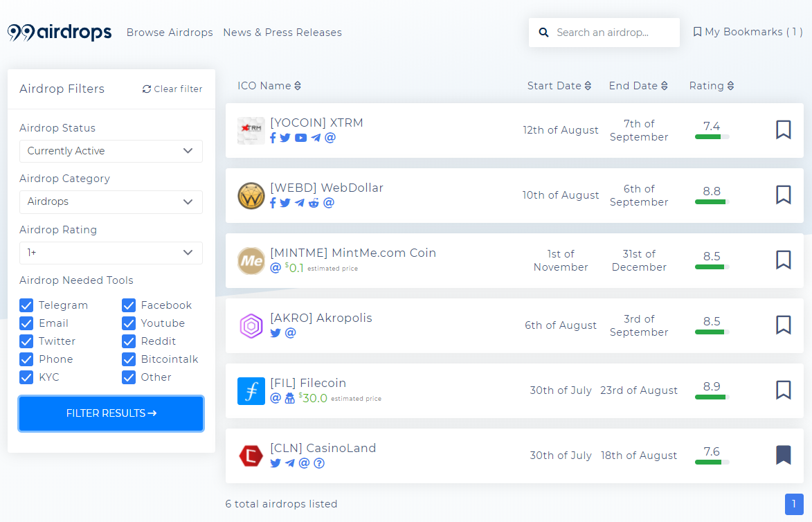Screen dimensions: 812x522
Task: Click Telegram icon under YOCOIN XTRM
Action: (316, 138)
